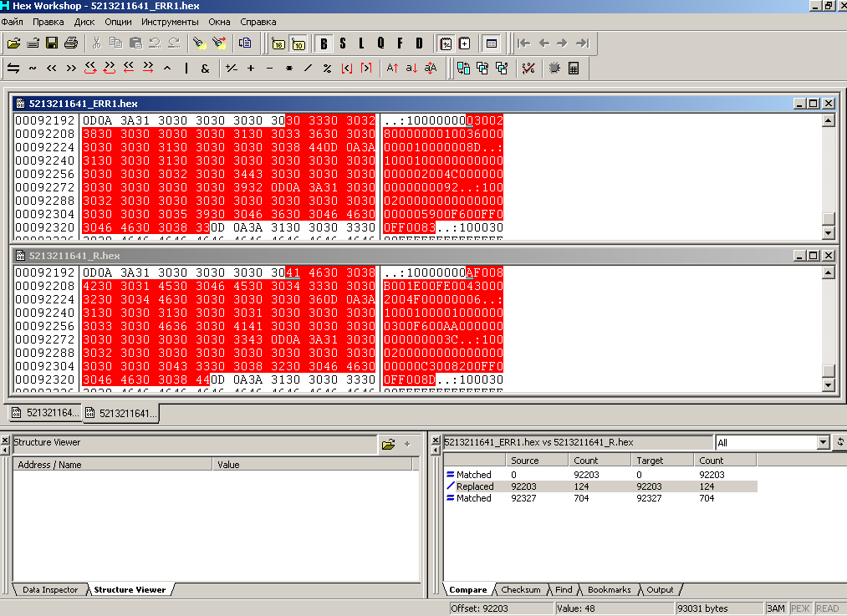Switch to the Checksum tab
This screenshot has width=847, height=616.
(x=521, y=589)
